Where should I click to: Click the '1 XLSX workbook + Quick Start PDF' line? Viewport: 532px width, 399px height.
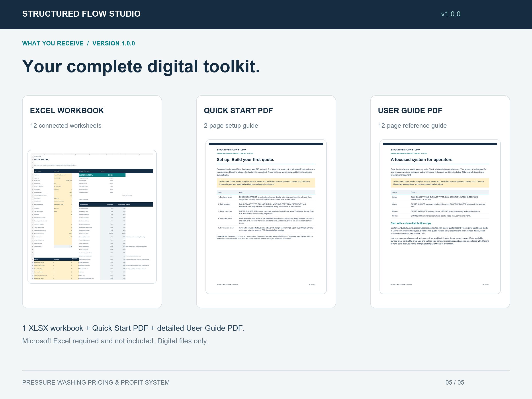tap(133, 328)
